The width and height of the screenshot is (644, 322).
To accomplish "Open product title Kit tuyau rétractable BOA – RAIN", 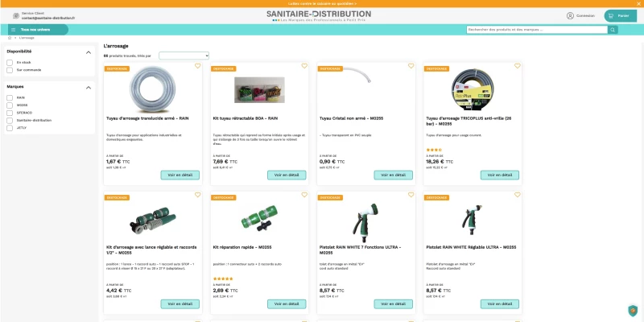I will tap(246, 118).
